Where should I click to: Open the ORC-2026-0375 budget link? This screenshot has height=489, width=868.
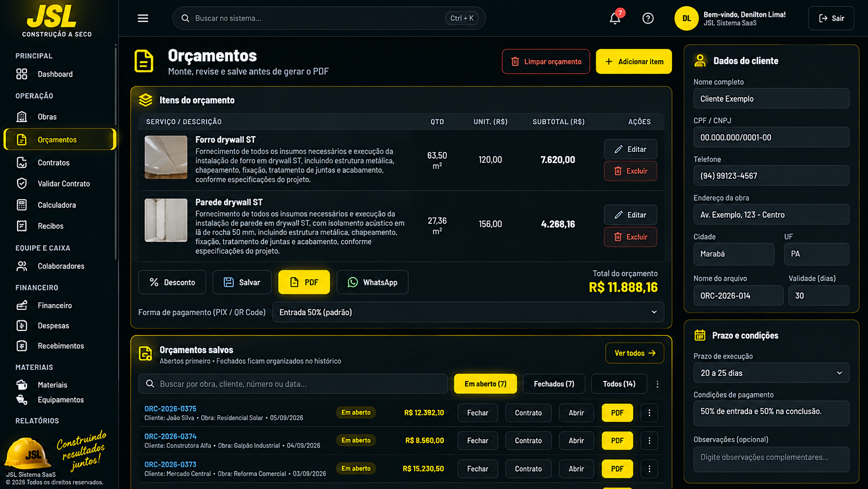[x=170, y=409]
